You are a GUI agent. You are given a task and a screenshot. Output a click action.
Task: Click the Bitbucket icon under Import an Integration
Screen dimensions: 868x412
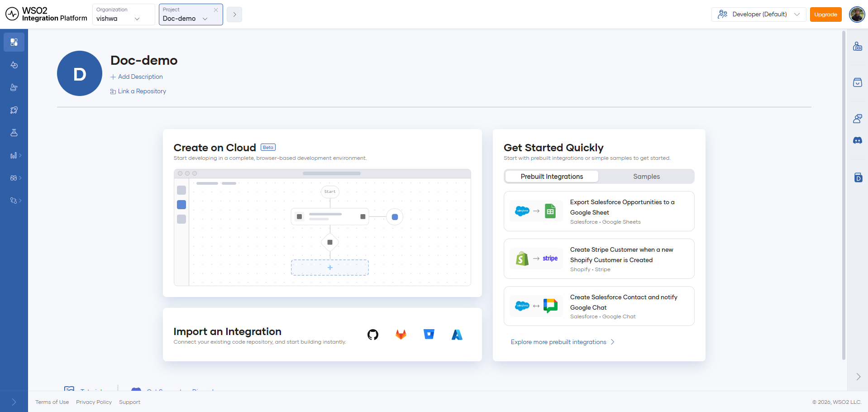point(429,335)
